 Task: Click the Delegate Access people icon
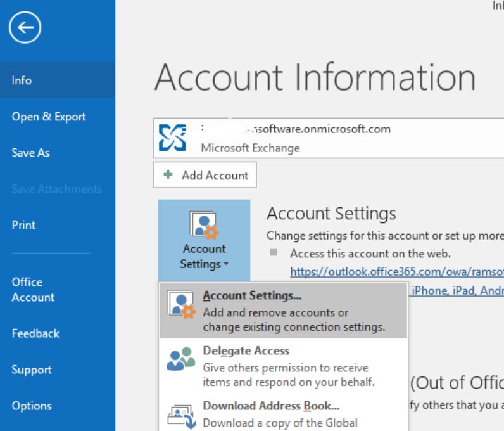click(x=181, y=359)
